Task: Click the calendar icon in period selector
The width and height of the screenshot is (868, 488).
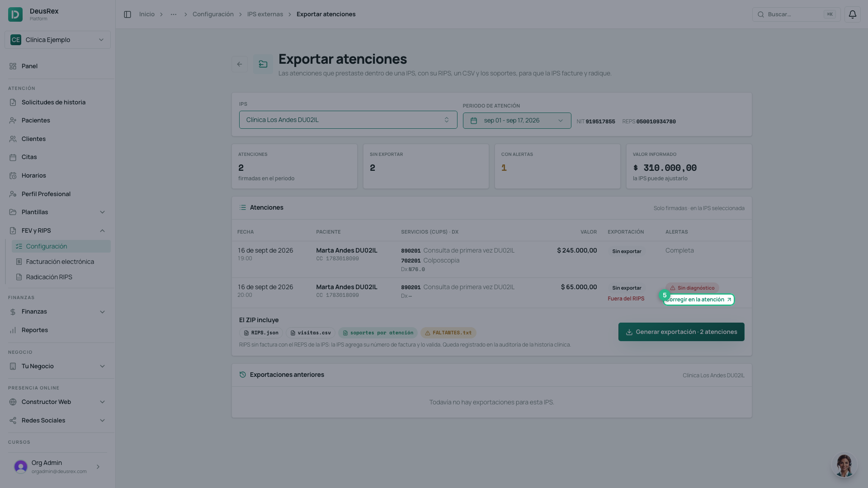Action: [474, 121]
